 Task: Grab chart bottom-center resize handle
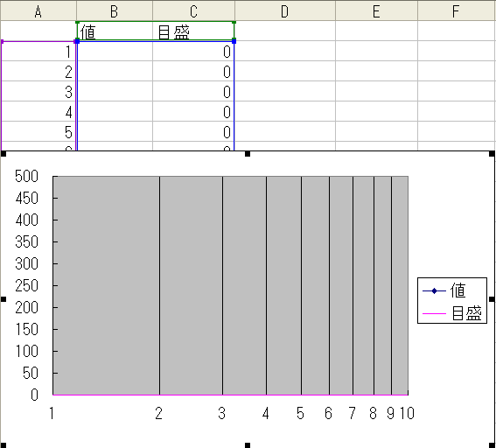[x=248, y=445]
